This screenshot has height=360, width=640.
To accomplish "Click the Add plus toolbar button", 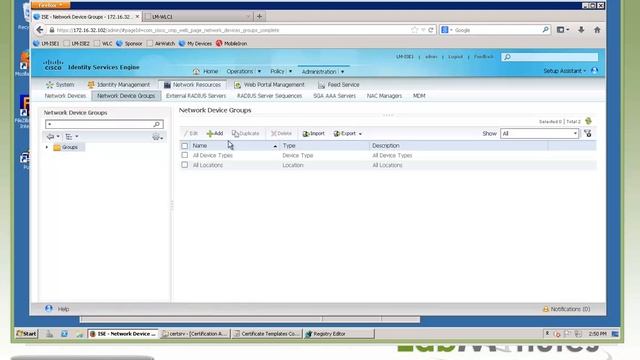I will point(215,133).
